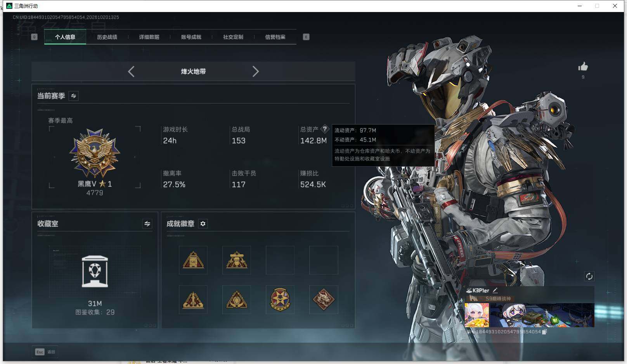Open the 信誉档案 tab
The width and height of the screenshot is (627, 364).
pyautogui.click(x=275, y=37)
